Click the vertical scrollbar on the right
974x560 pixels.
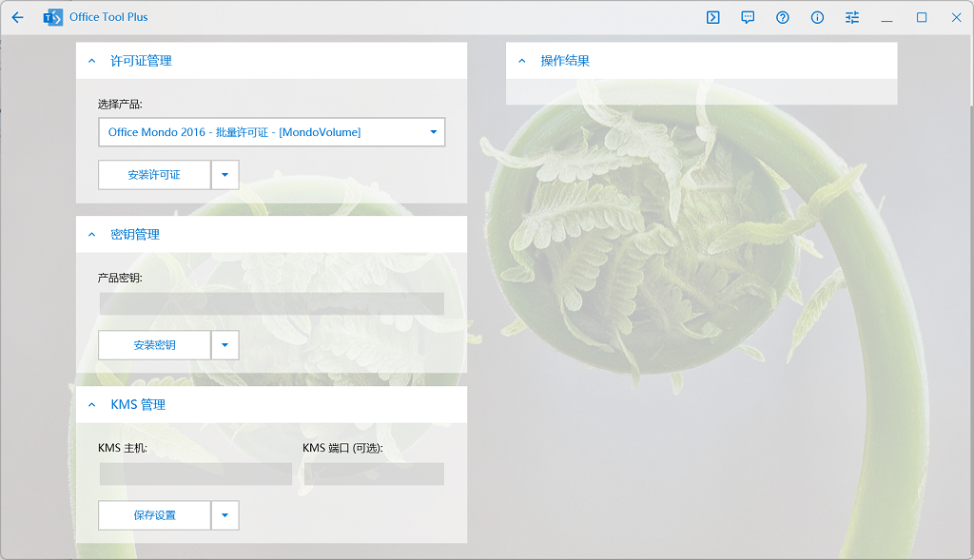[971, 68]
